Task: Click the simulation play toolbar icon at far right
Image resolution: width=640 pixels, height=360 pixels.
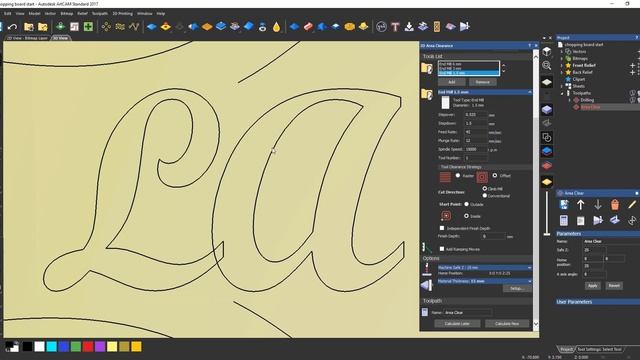Action: pyautogui.click(x=464, y=27)
